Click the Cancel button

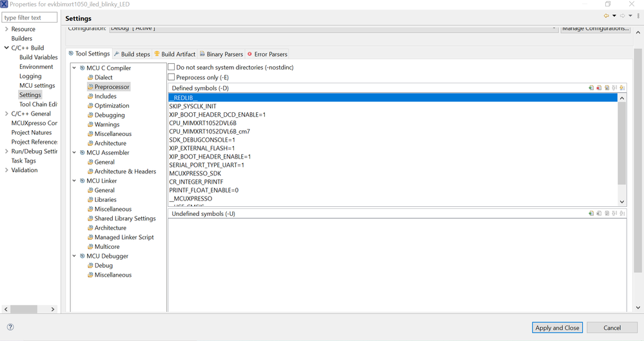(612, 327)
